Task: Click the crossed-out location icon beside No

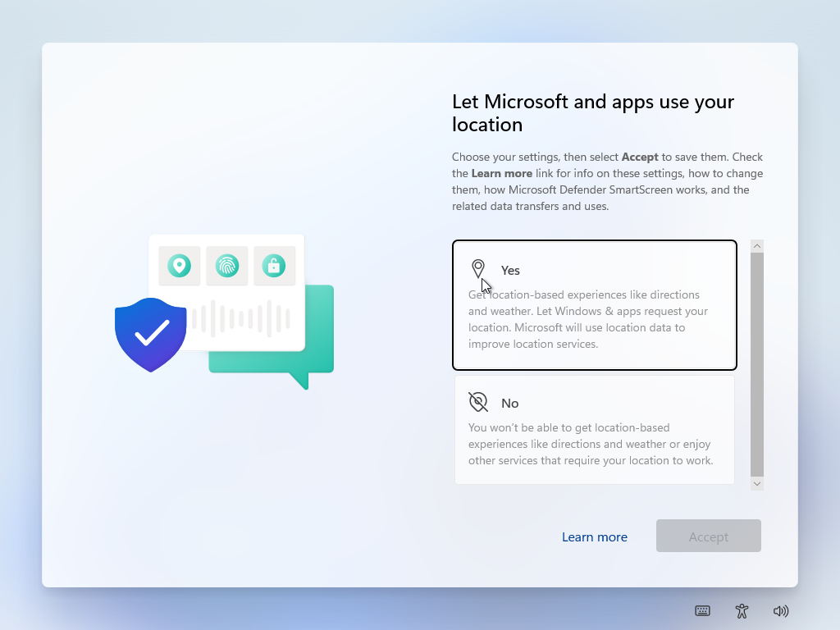Action: [x=478, y=402]
